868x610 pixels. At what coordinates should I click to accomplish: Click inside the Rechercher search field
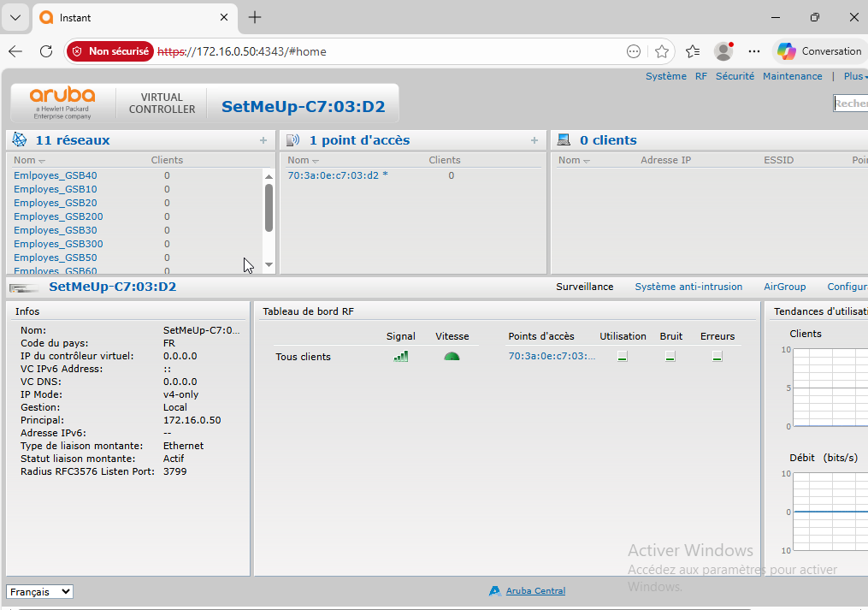[853, 103]
